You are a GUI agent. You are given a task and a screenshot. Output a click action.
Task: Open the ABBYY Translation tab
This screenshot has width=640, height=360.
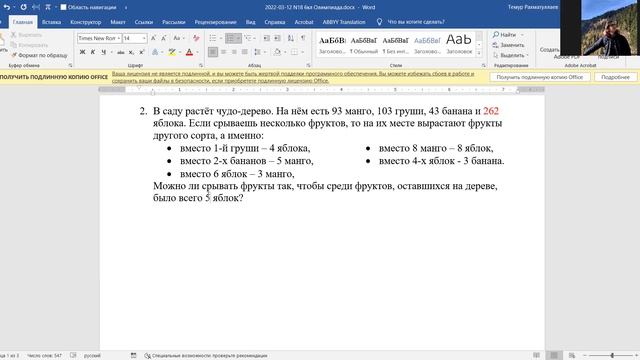(x=344, y=22)
